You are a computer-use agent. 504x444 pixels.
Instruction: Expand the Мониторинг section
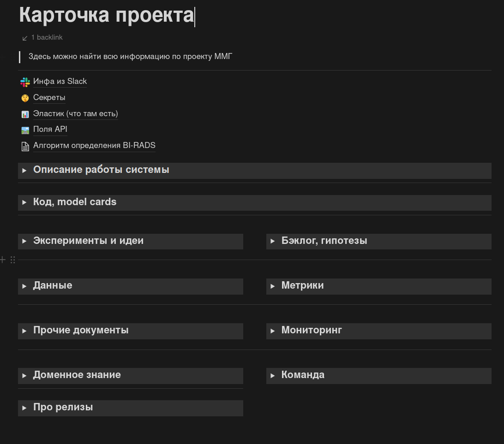pos(273,331)
